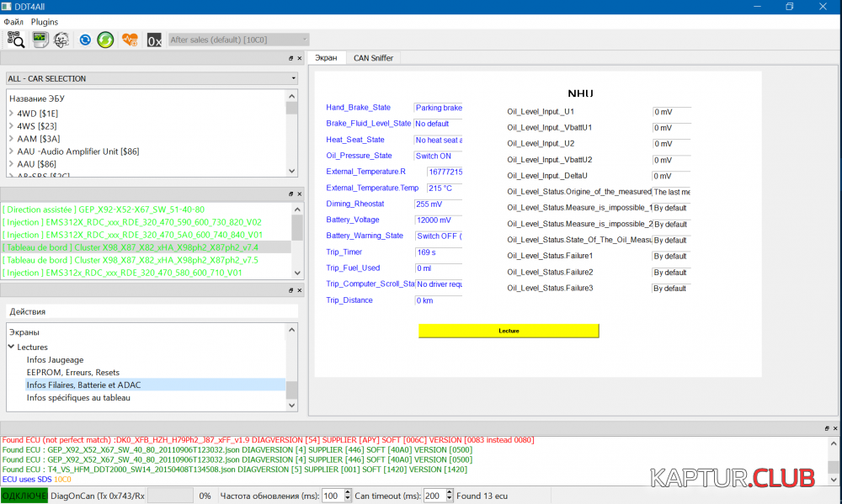
Task: Select Tableau de bord Cluster v7.4 entry
Action: click(x=146, y=247)
